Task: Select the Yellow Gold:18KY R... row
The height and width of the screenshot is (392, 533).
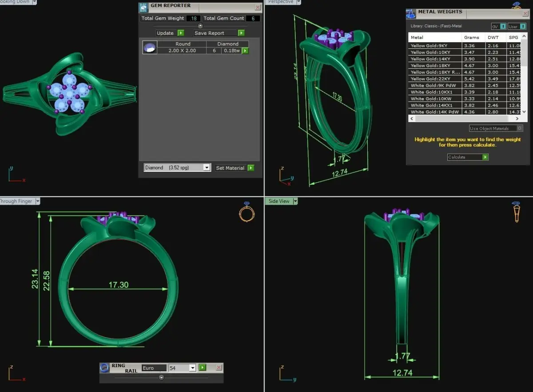Action: 465,72
